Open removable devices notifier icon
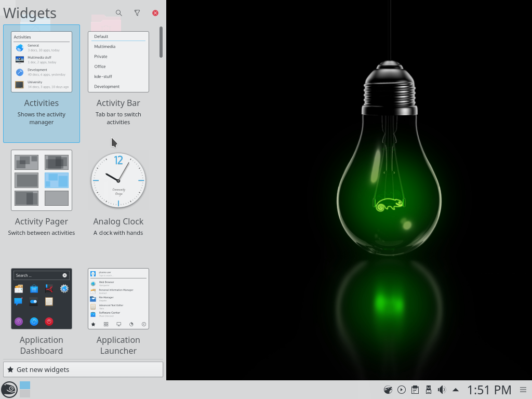Viewport: 532px width, 399px height. [428, 390]
